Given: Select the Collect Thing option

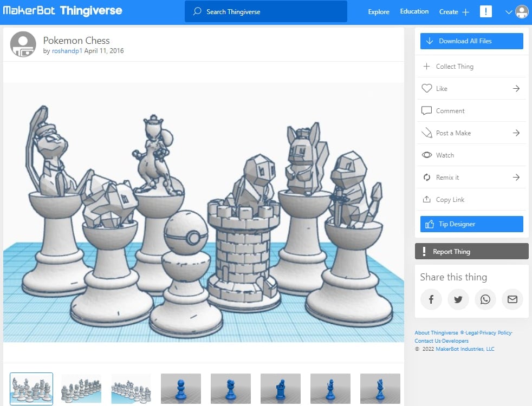Looking at the screenshot, I should [x=472, y=67].
